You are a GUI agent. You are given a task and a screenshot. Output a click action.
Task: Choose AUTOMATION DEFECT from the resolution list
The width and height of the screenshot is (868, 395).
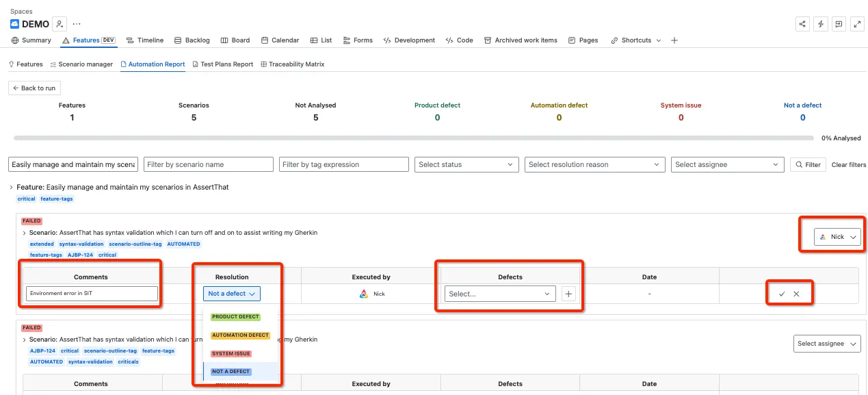[x=240, y=335]
